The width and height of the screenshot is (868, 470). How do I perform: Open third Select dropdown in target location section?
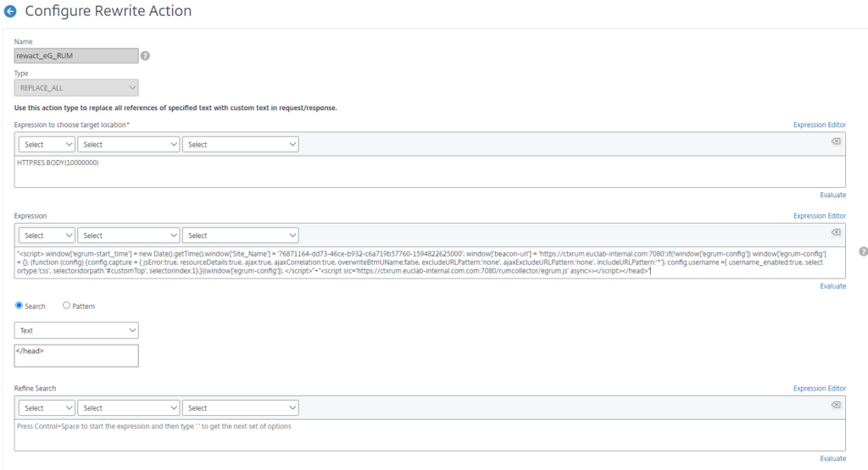[240, 144]
